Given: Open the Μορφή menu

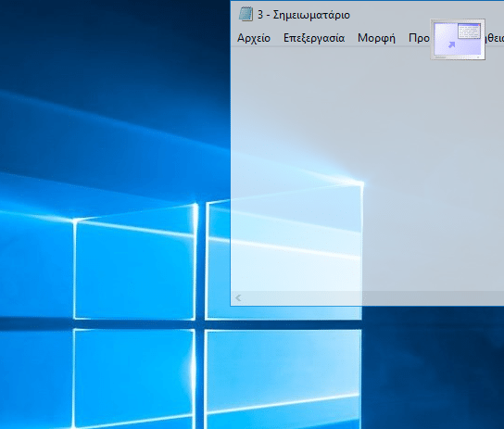Looking at the screenshot, I should click(x=376, y=38).
